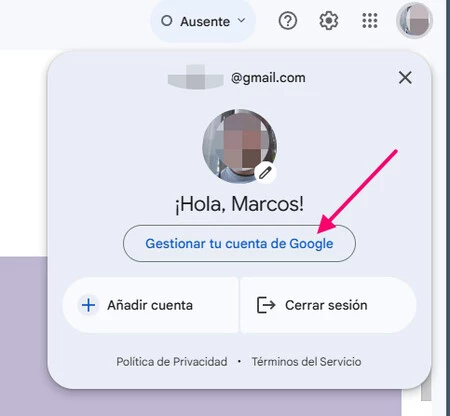450x416 pixels.
Task: Expand the Ausente status chevron
Action: (241, 21)
